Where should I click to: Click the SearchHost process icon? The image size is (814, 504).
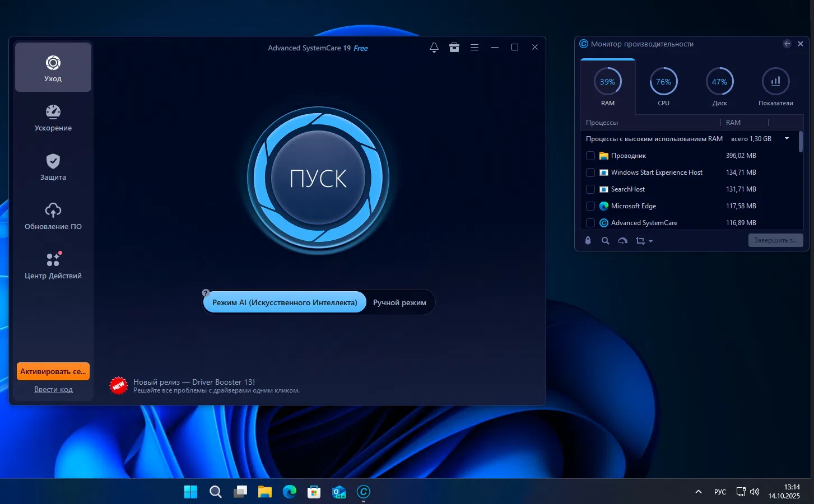click(x=604, y=189)
